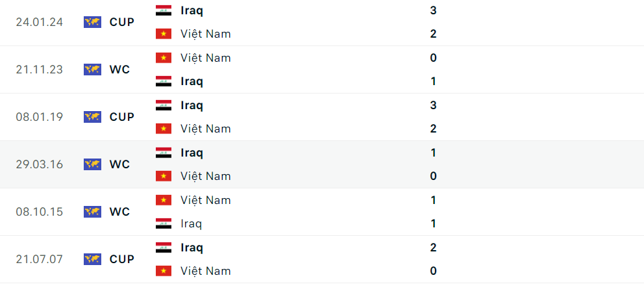Click Việt Nam's score of 0 on 21.11.23
The width and height of the screenshot is (644, 293).
click(x=433, y=58)
